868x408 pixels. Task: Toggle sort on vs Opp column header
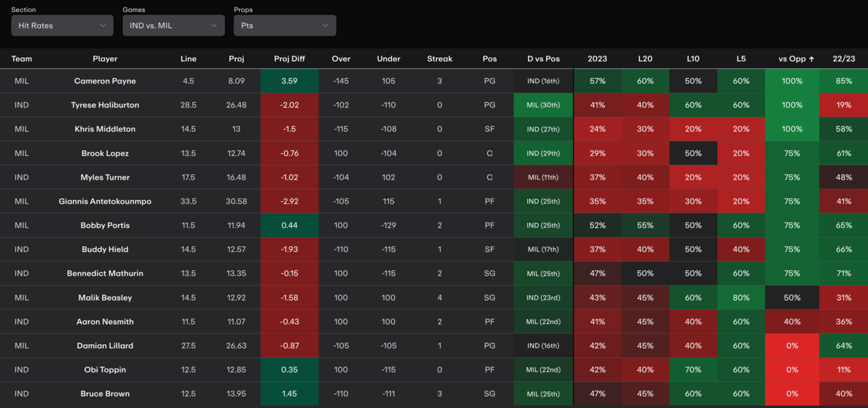click(x=796, y=58)
